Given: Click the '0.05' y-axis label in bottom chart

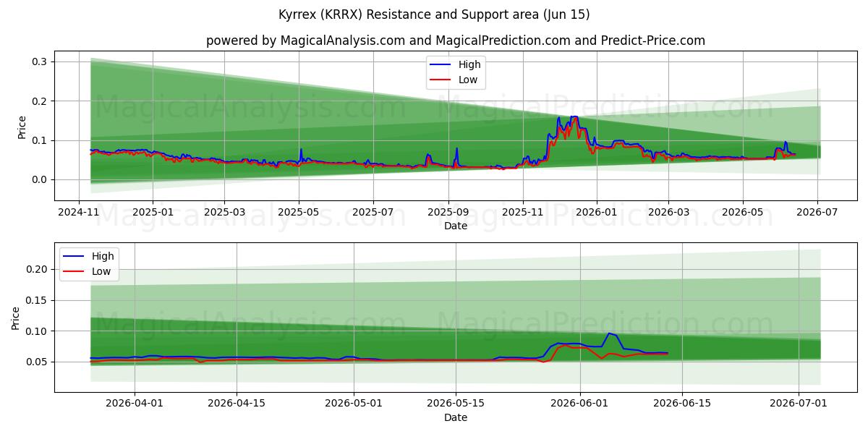Looking at the screenshot, I should [x=37, y=362].
